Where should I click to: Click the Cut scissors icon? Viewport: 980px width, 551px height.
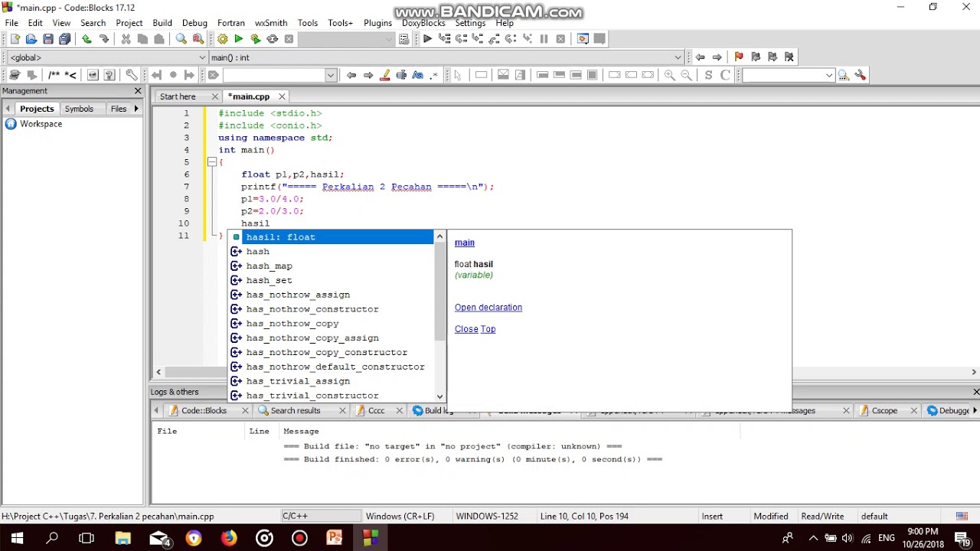click(126, 39)
